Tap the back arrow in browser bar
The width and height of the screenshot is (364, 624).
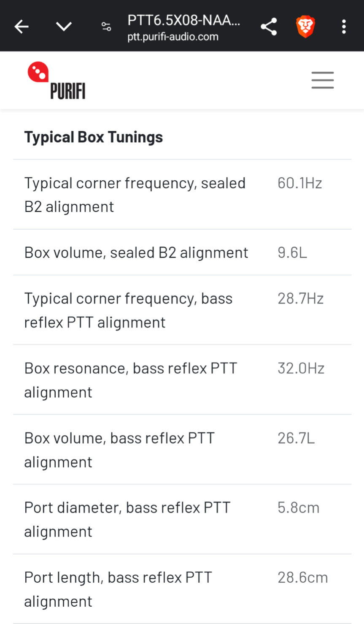click(x=22, y=27)
